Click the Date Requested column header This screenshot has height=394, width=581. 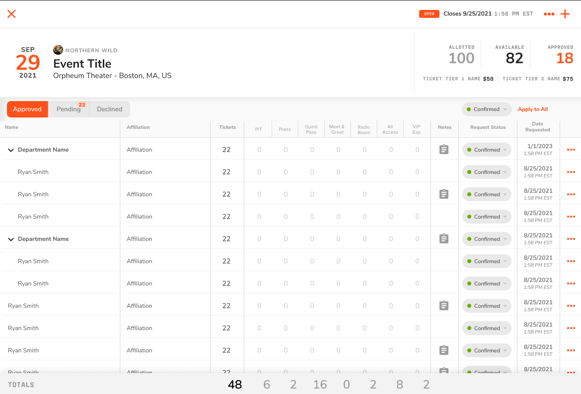click(x=537, y=127)
